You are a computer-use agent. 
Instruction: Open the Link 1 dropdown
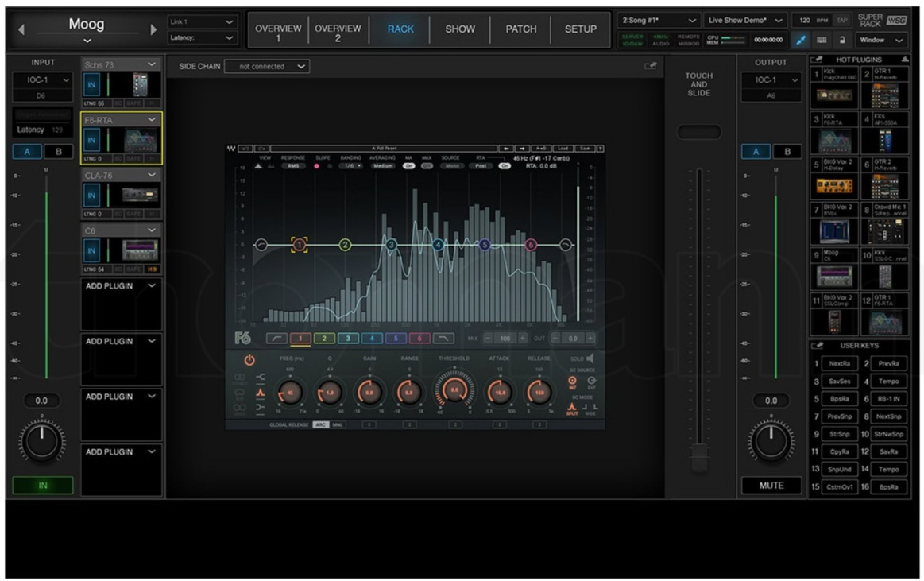(202, 21)
